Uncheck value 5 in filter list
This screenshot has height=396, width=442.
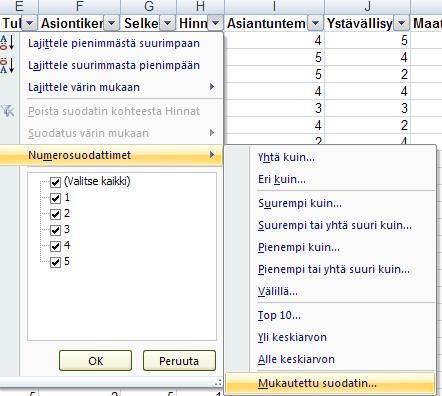[55, 262]
